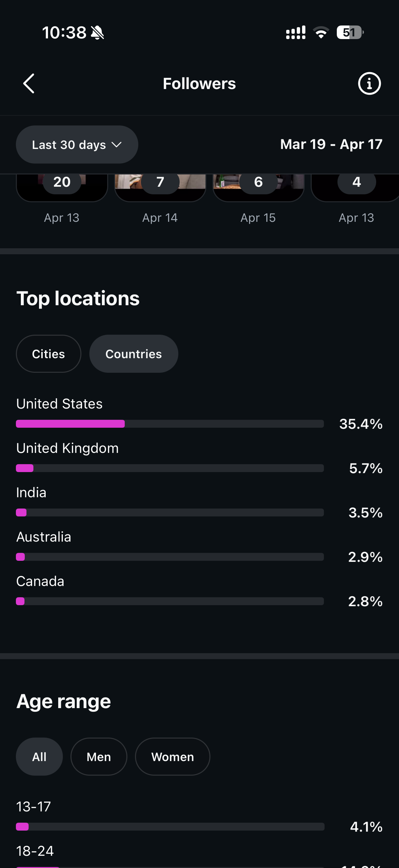Open the info icon on Followers
The width and height of the screenshot is (399, 868).
coord(369,83)
